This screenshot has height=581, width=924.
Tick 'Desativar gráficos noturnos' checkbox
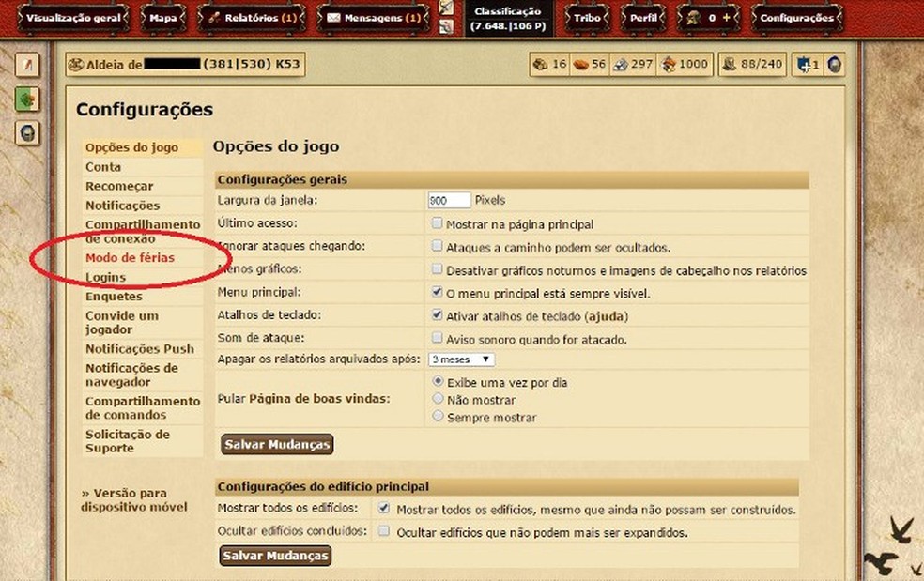(x=437, y=269)
